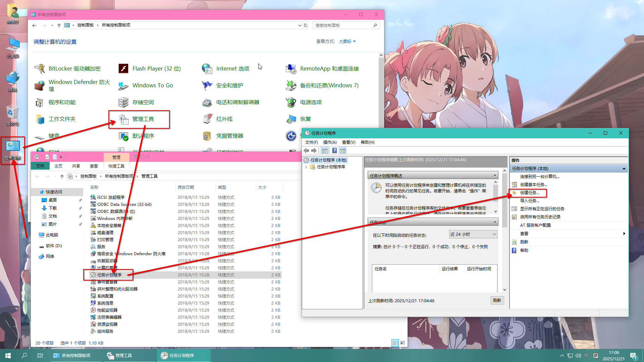Click the 电源选项 icon in Control Panel

[x=290, y=102]
